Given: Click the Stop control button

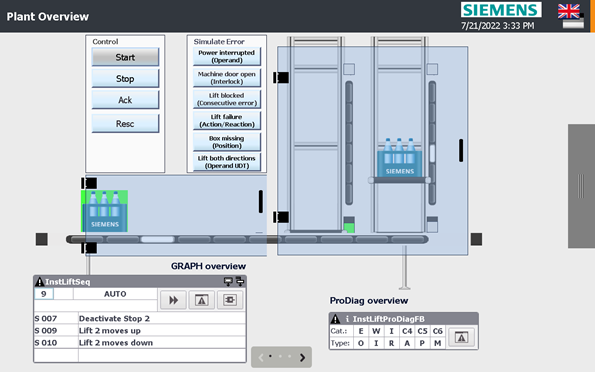Looking at the screenshot, I should click(x=125, y=79).
